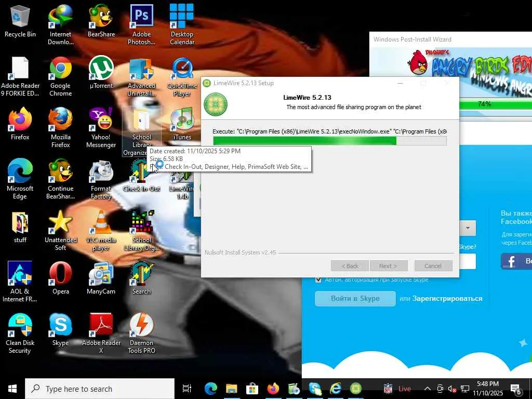Image resolution: width=532 pixels, height=399 pixels.
Task: Switch to the Skype taskbar button
Action: 314,389
